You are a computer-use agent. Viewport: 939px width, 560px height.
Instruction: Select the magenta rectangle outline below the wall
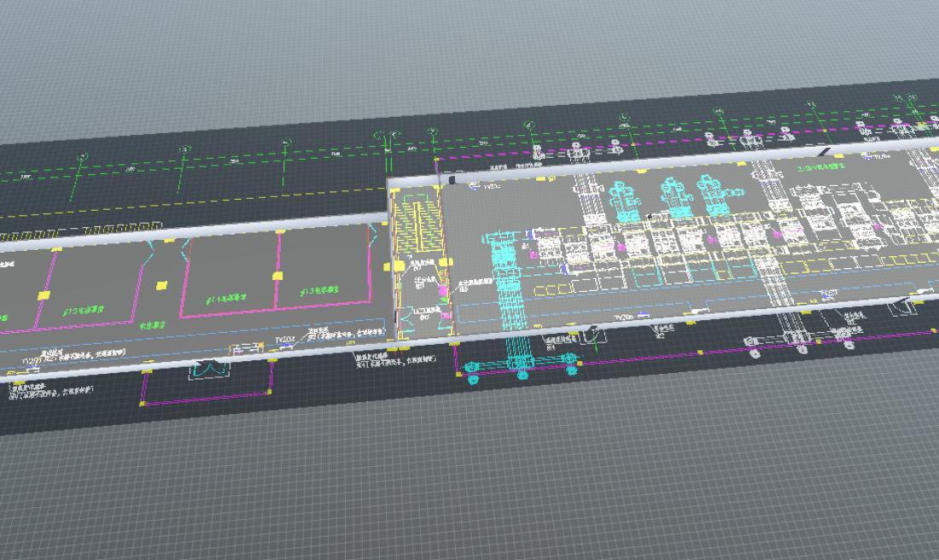[x=205, y=394]
